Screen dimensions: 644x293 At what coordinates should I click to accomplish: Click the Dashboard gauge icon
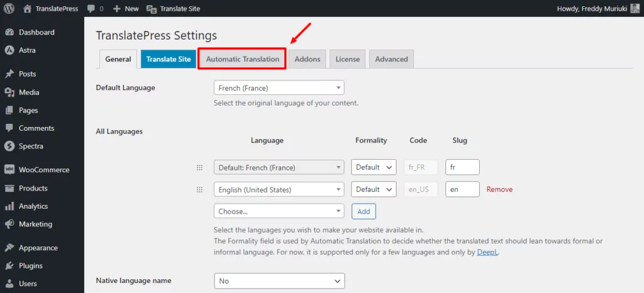[x=9, y=33]
